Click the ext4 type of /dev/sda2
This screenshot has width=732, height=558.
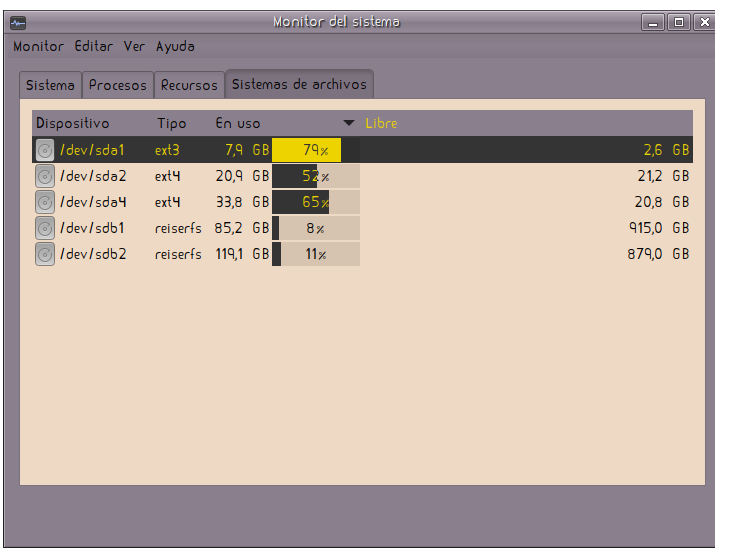click(168, 176)
